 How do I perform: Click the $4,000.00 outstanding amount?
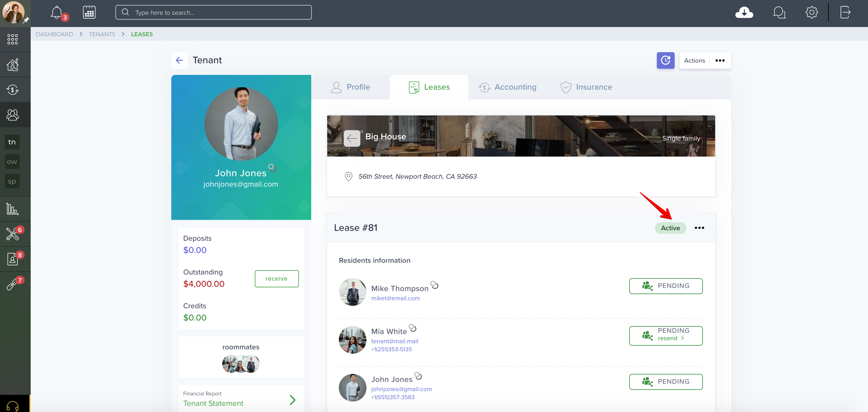pos(204,284)
